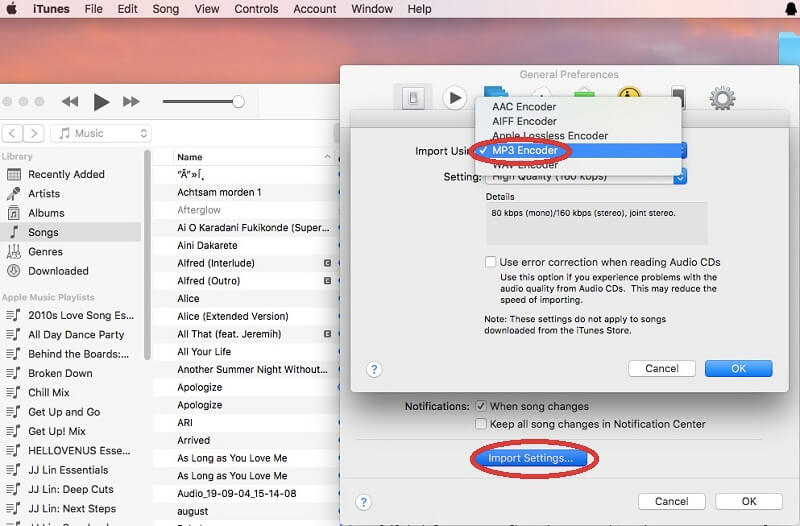Viewport: 800px width, 526px height.
Task: Open the JJ Lin: Next Steps playlist
Action: (72, 509)
